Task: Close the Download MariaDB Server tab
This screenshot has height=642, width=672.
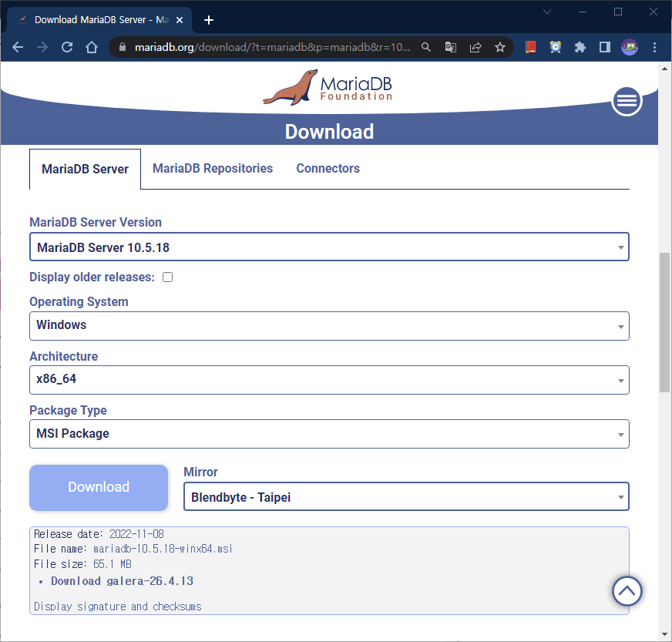Action: pos(180,20)
